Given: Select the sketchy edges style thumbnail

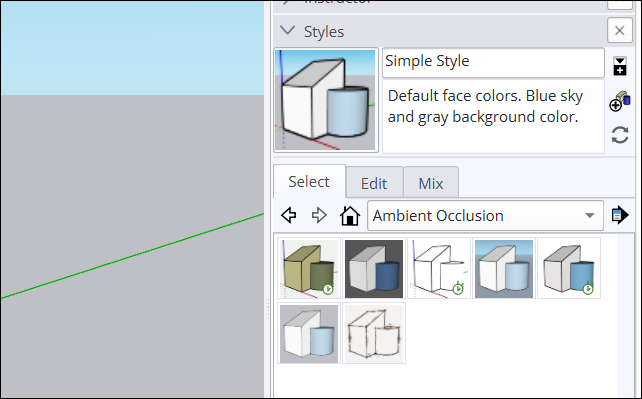Looking at the screenshot, I should 374,334.
